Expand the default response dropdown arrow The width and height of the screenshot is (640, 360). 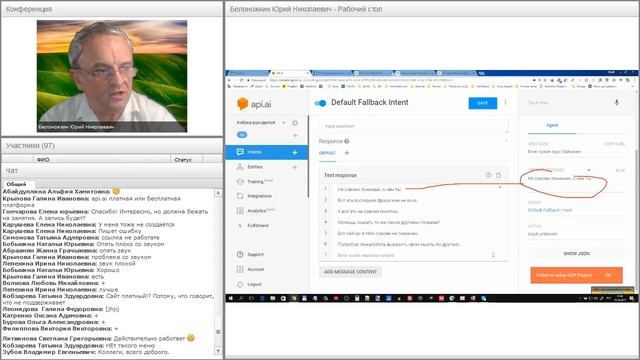click(x=589, y=170)
